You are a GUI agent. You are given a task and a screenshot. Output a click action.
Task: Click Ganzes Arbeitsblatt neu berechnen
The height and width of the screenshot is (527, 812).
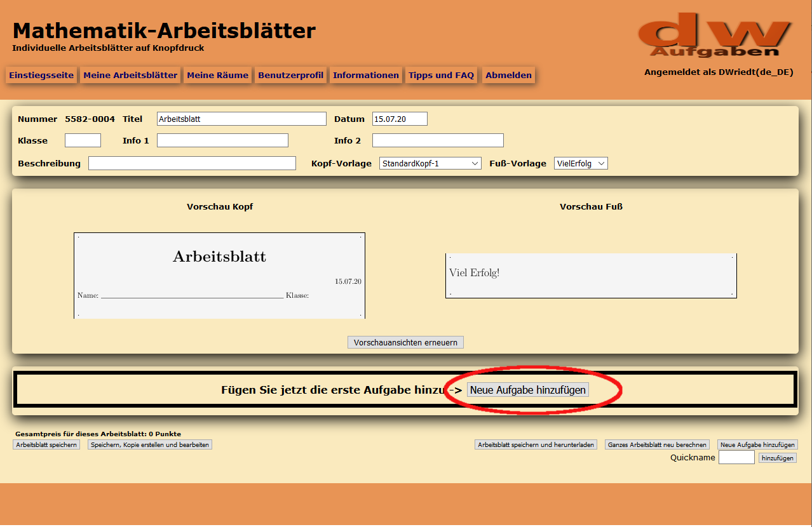click(658, 445)
